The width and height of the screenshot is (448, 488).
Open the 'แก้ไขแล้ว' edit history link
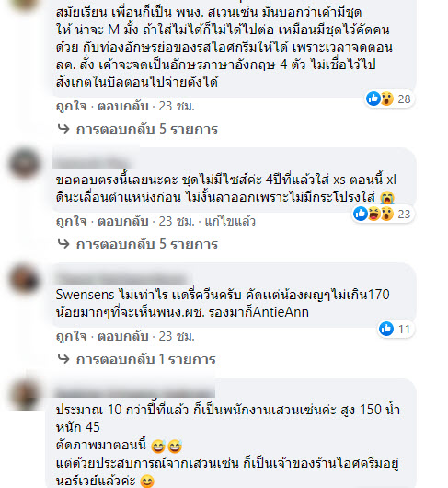(230, 221)
